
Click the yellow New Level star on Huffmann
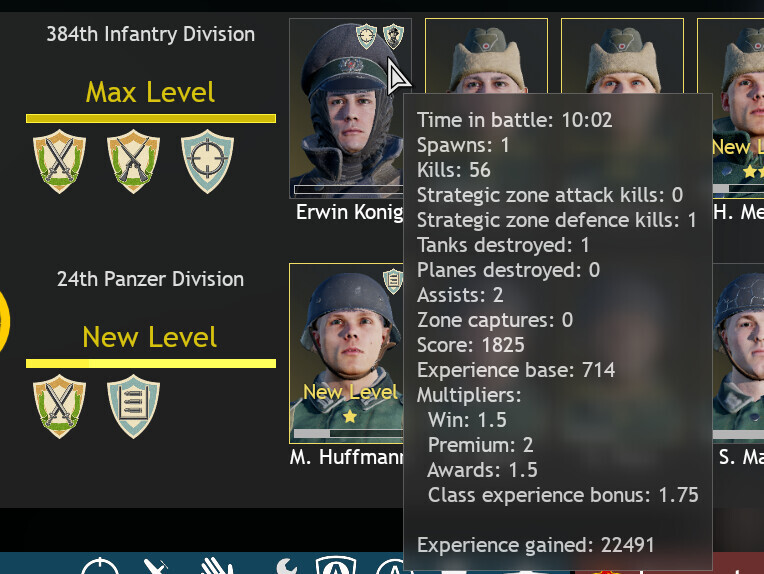349,416
